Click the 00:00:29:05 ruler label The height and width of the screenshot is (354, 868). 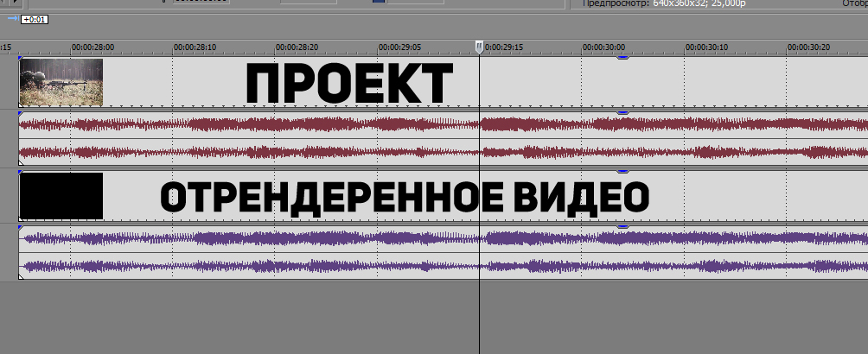[399, 47]
